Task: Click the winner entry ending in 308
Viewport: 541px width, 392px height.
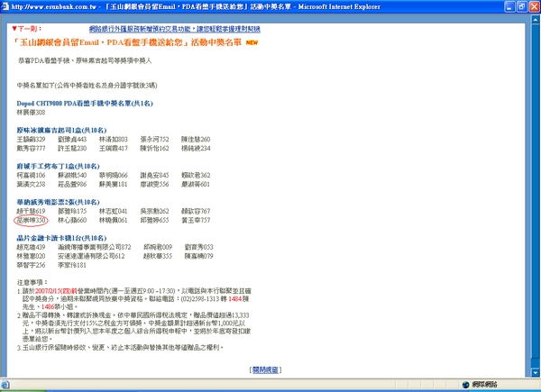Action: click(31, 113)
